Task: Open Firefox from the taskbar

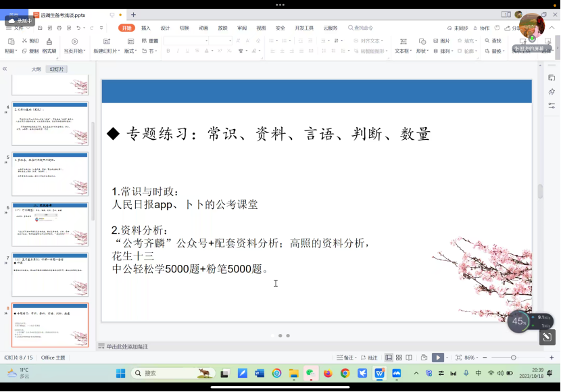Action: tap(328, 373)
